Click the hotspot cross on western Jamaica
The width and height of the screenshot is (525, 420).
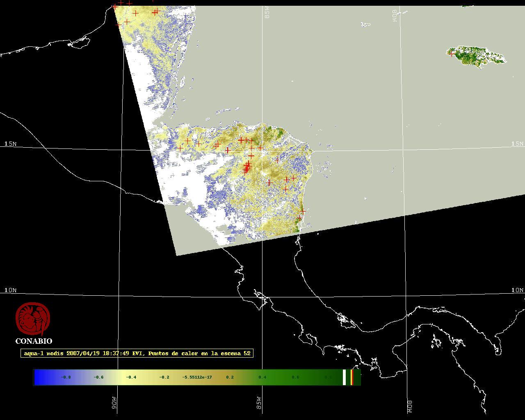(x=452, y=53)
